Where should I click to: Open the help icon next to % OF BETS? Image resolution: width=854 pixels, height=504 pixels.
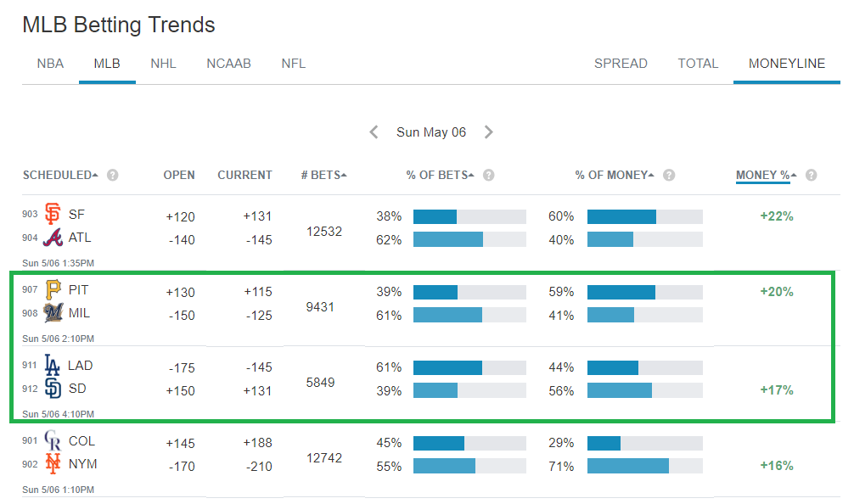pyautogui.click(x=488, y=176)
